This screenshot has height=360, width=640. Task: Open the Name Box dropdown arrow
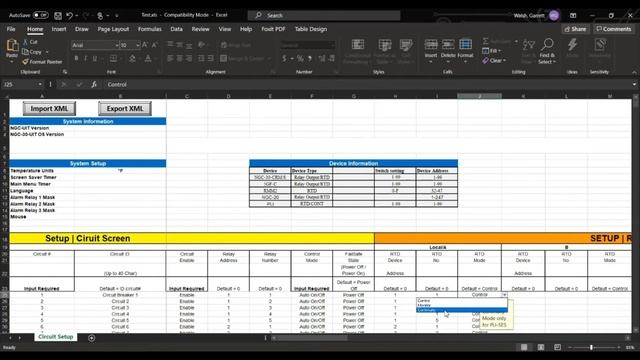pos(40,84)
